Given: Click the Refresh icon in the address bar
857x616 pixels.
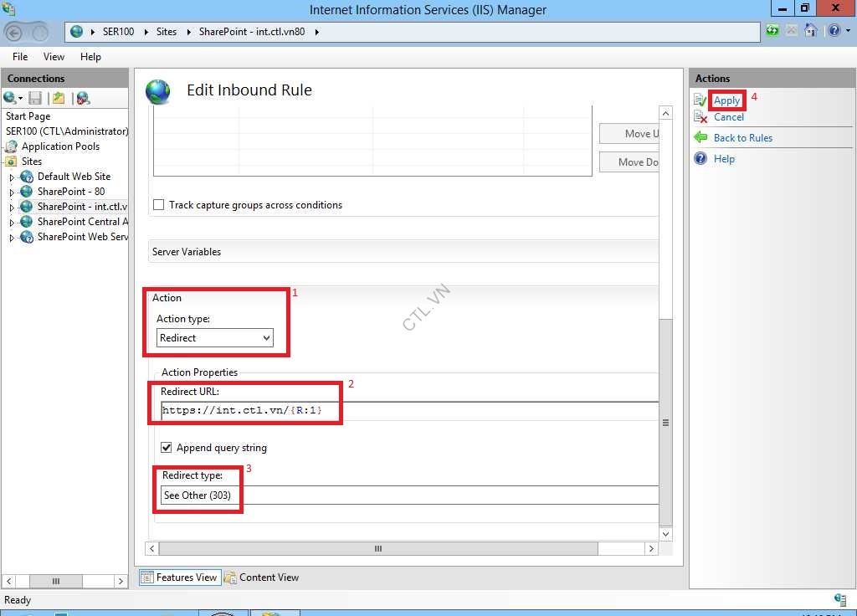Looking at the screenshot, I should click(x=772, y=30).
